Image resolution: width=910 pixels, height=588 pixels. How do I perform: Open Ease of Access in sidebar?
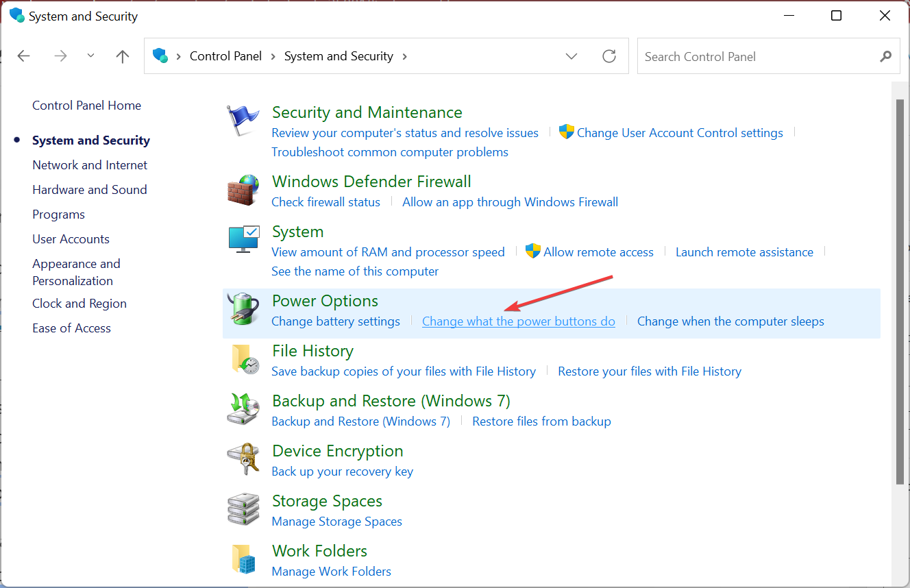pyautogui.click(x=71, y=328)
